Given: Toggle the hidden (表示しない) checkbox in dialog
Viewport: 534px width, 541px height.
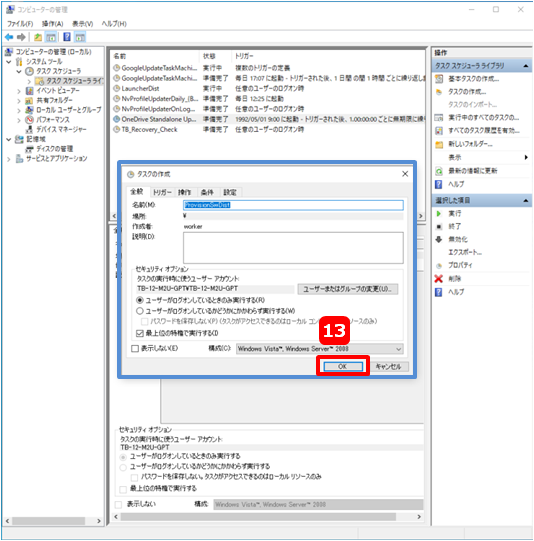Looking at the screenshot, I should (135, 348).
